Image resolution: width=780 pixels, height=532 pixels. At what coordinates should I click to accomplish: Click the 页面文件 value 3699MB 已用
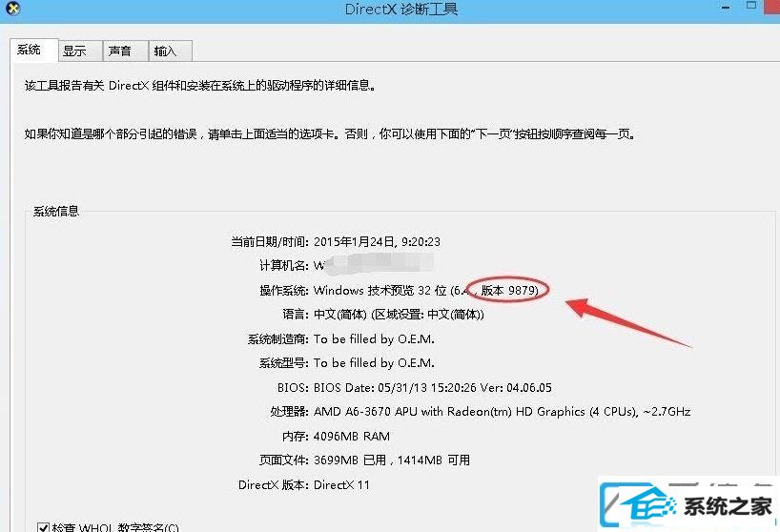tap(392, 460)
